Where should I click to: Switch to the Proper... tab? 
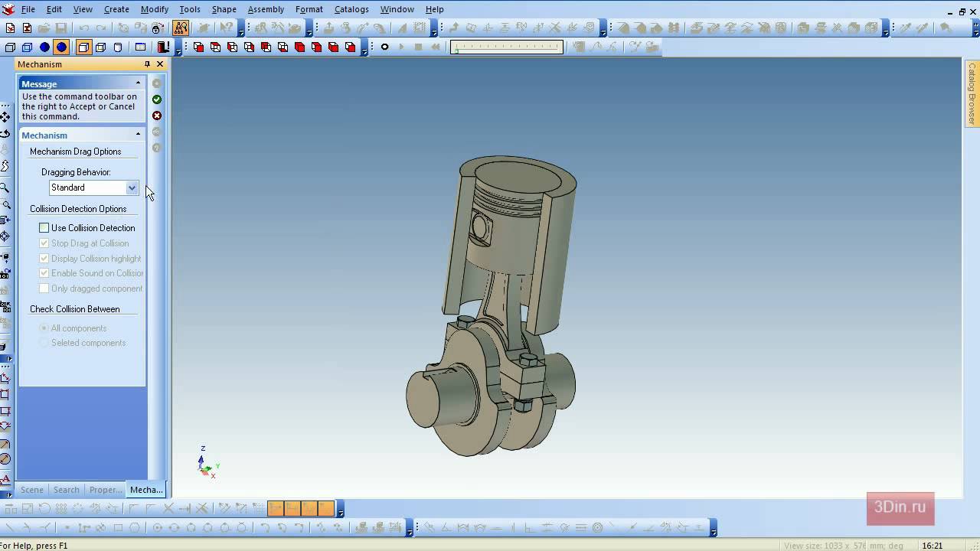tap(106, 490)
